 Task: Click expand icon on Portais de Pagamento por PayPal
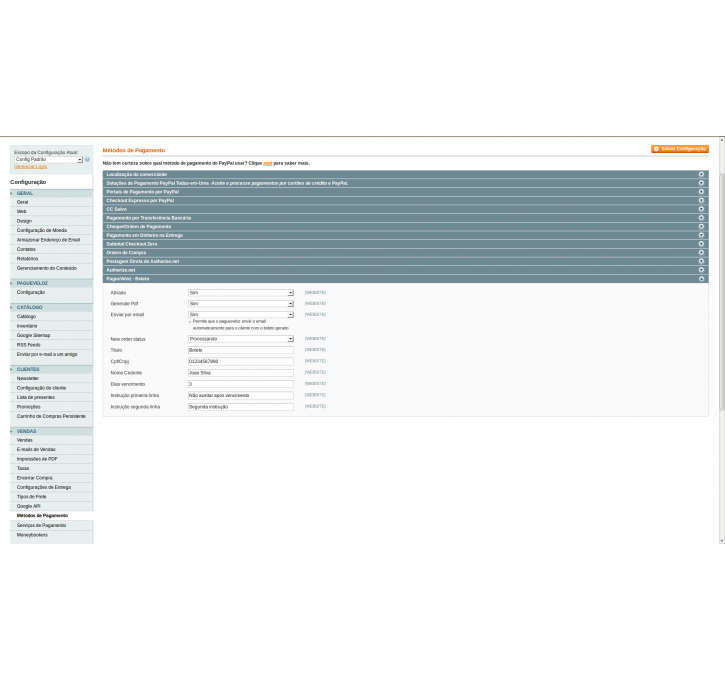click(701, 191)
